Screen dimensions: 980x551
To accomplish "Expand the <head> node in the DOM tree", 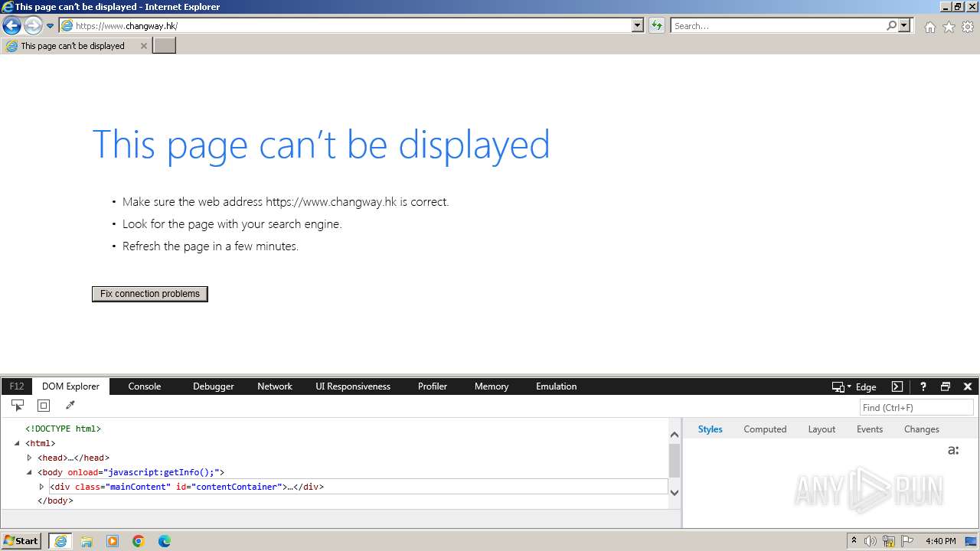I will point(29,458).
